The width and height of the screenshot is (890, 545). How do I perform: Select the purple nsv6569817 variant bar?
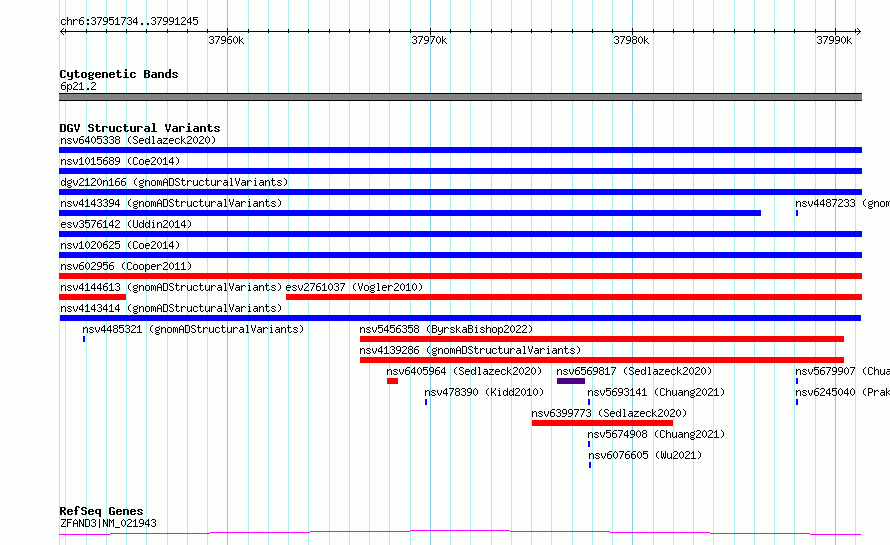click(x=570, y=381)
